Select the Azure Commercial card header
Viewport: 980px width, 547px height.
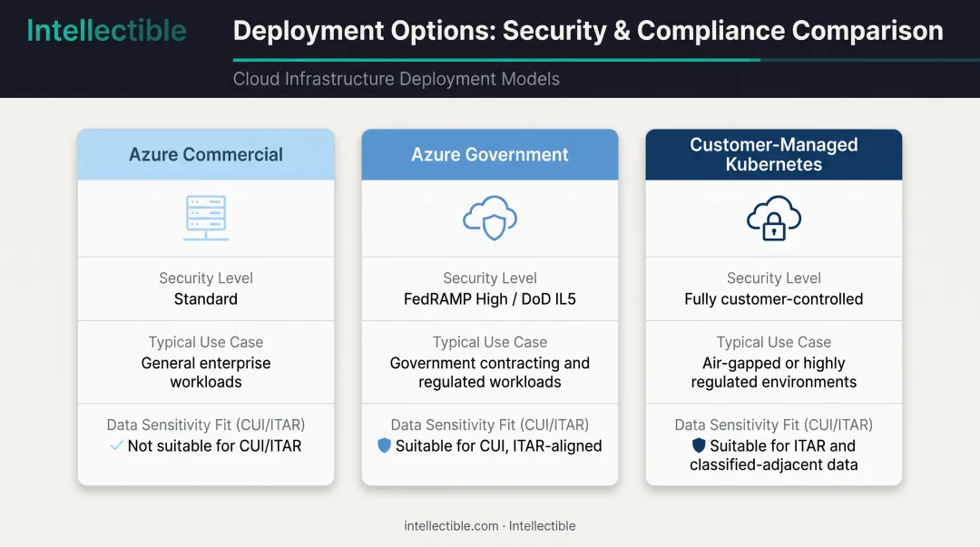[206, 154]
